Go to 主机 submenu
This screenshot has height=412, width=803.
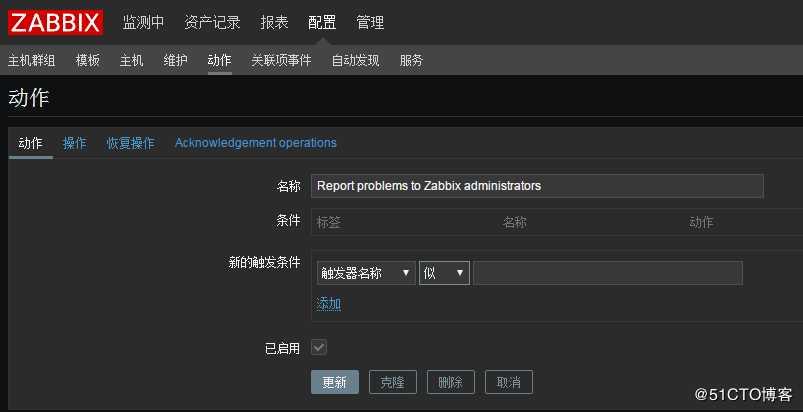(132, 60)
